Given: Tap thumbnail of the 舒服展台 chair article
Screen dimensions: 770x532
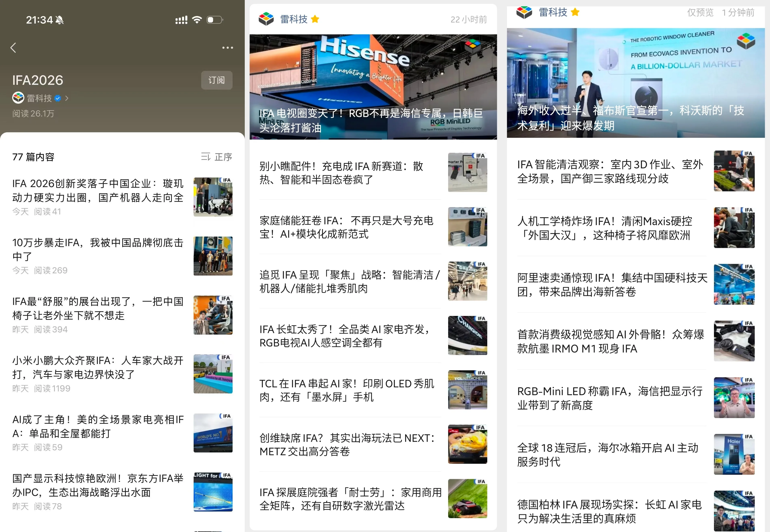Looking at the screenshot, I should [x=213, y=315].
